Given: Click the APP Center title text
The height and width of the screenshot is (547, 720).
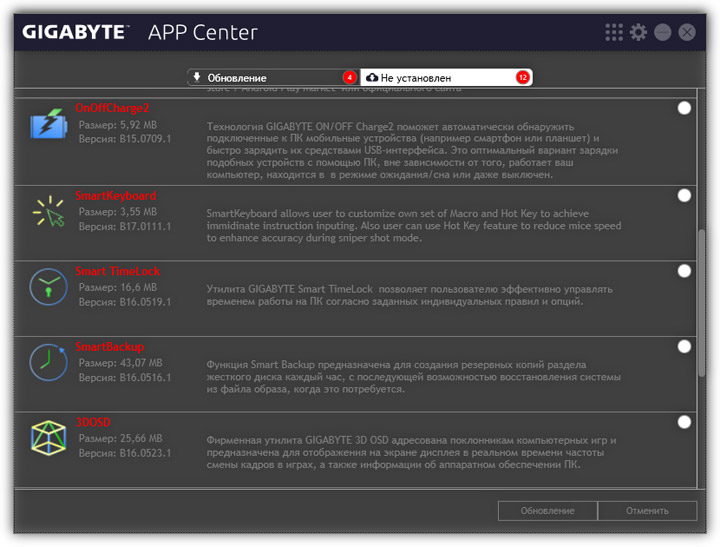Looking at the screenshot, I should click(202, 33).
